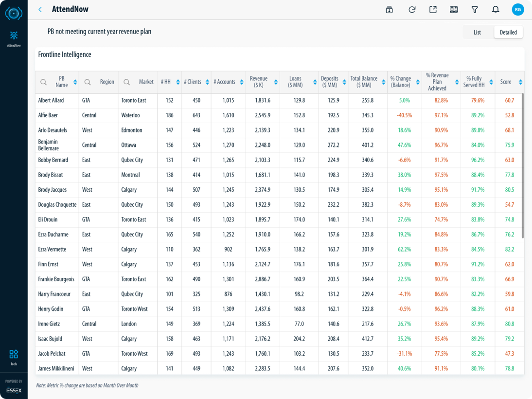Select the Detailed view toggle
The height and width of the screenshot is (399, 532).
pos(508,32)
